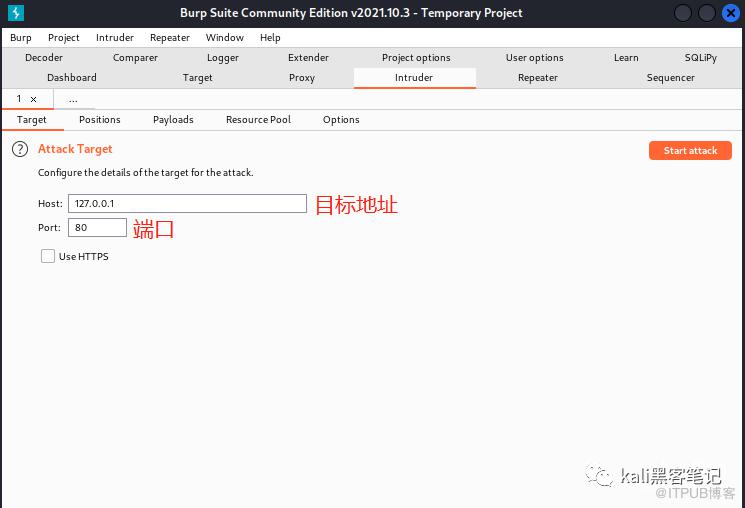Select the Intruder Target sub-tab

point(32,120)
